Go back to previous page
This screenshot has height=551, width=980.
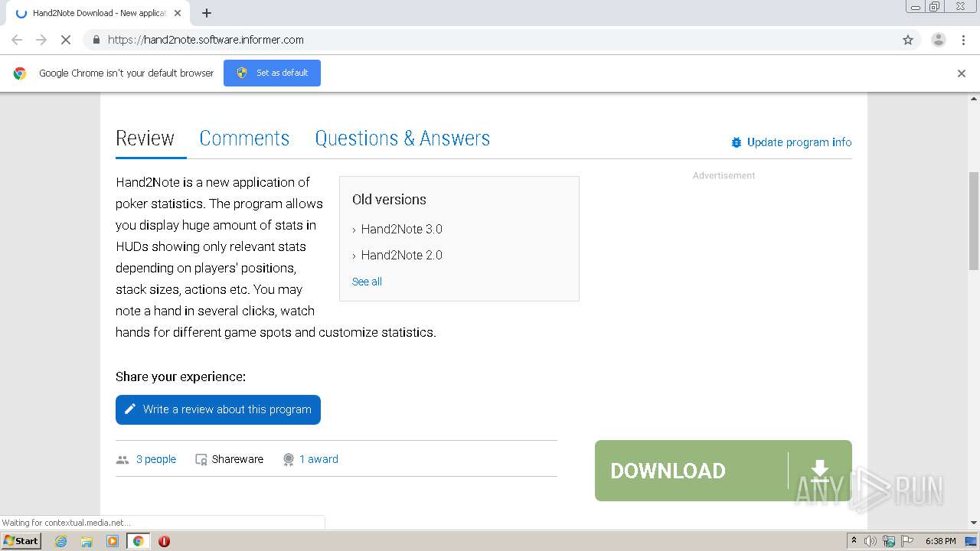(17, 40)
